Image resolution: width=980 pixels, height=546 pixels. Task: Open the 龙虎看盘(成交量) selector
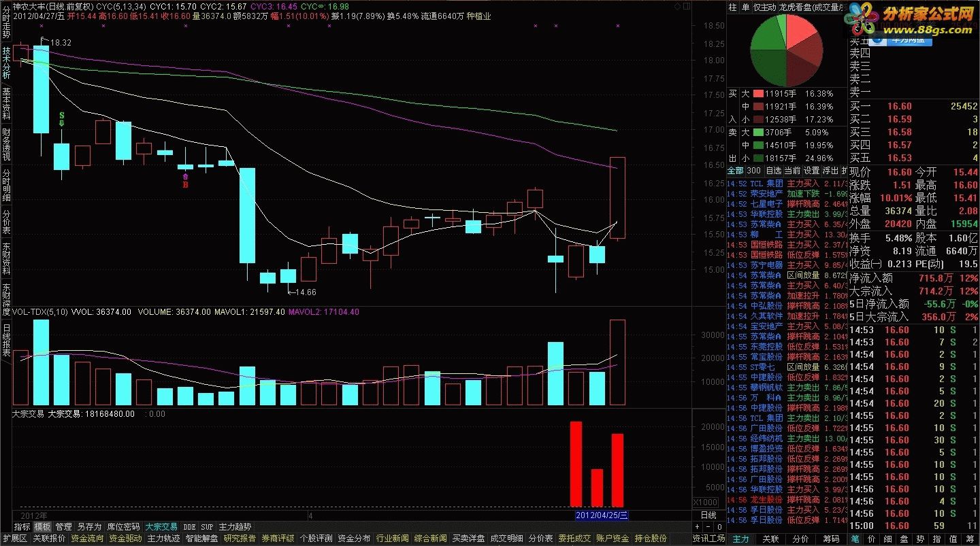[810, 7]
